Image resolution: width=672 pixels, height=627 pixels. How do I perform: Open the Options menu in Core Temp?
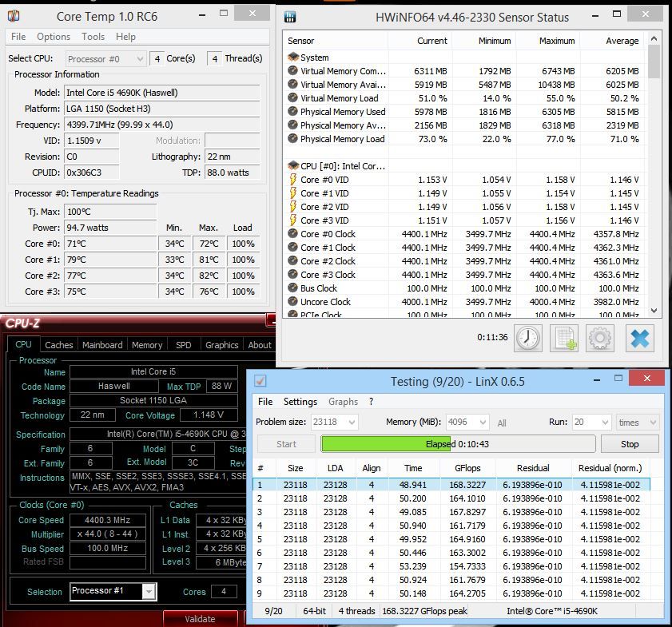click(x=54, y=37)
